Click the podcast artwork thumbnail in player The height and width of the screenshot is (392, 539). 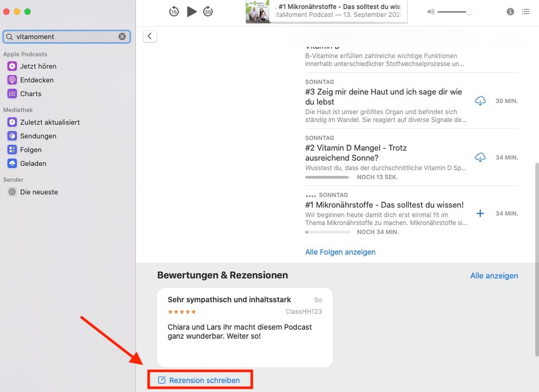(258, 12)
